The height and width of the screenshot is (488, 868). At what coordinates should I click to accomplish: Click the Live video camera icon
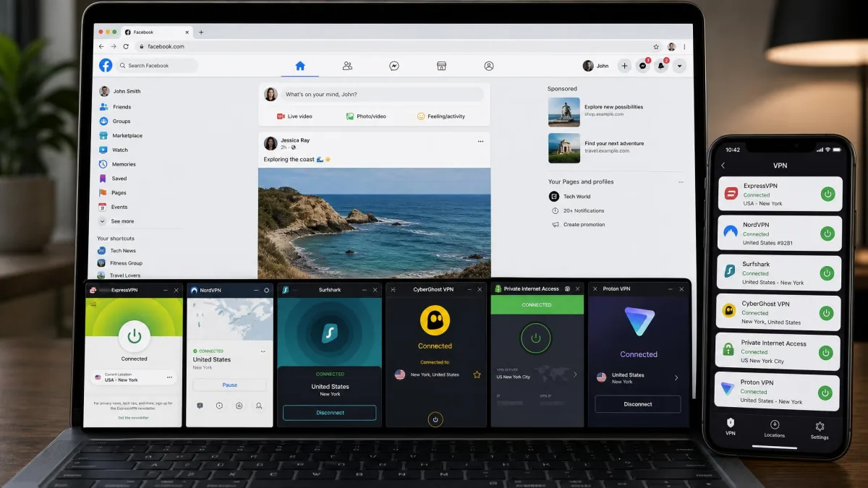pyautogui.click(x=281, y=116)
